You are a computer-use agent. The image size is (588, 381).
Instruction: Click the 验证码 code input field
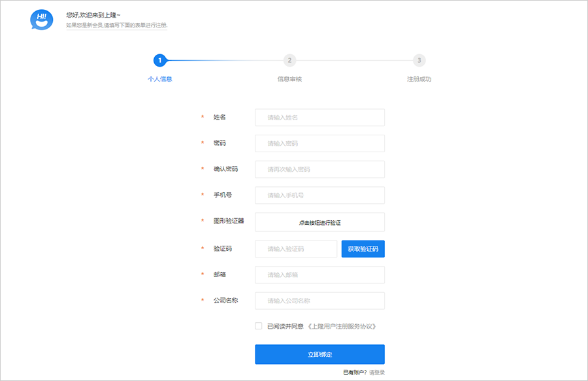pos(296,249)
